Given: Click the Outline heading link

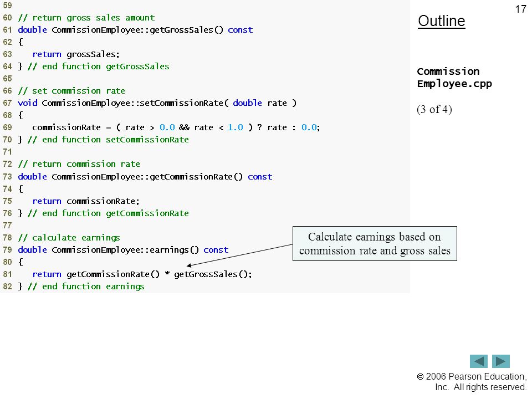Looking at the screenshot, I should 442,21.
